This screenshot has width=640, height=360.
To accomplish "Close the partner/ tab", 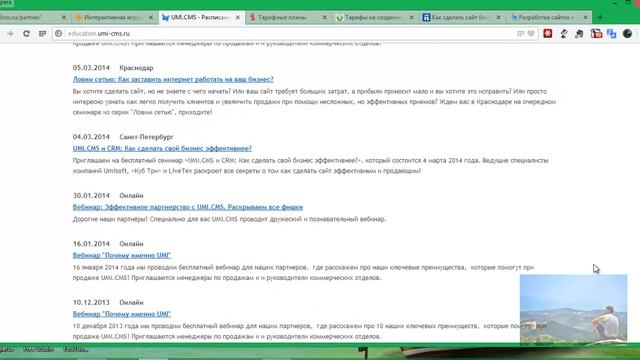I will (x=64, y=18).
